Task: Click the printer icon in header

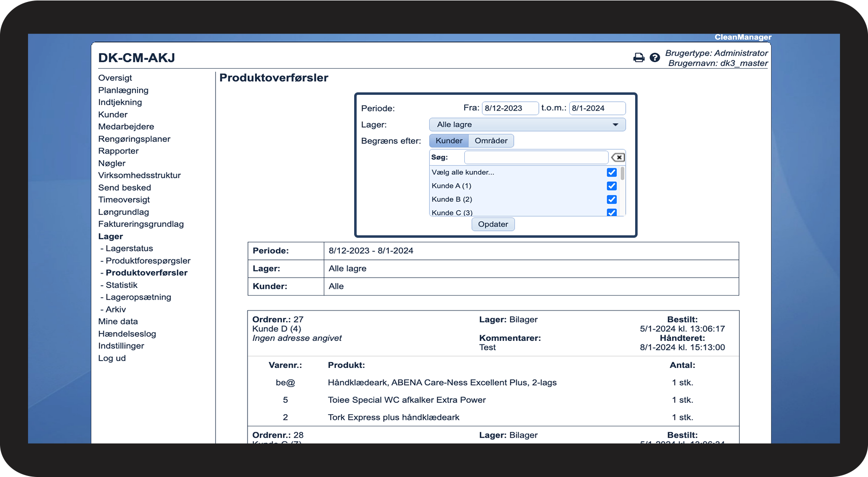Action: click(639, 58)
